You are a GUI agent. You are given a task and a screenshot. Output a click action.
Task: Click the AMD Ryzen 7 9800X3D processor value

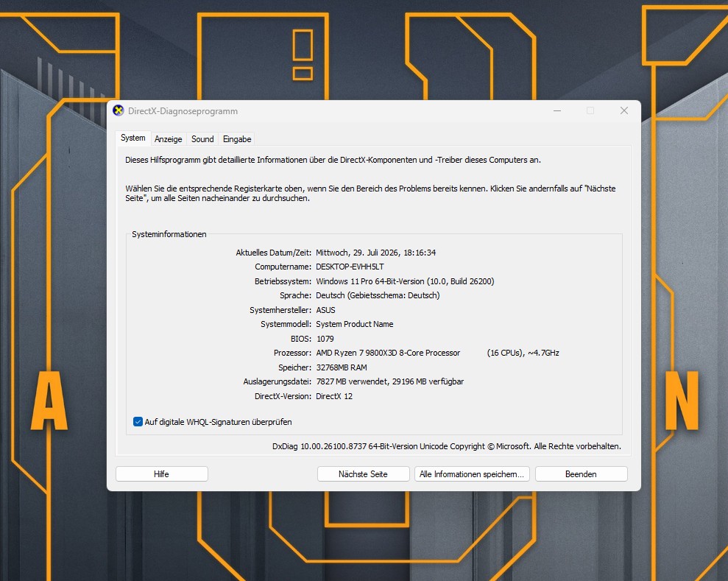388,353
